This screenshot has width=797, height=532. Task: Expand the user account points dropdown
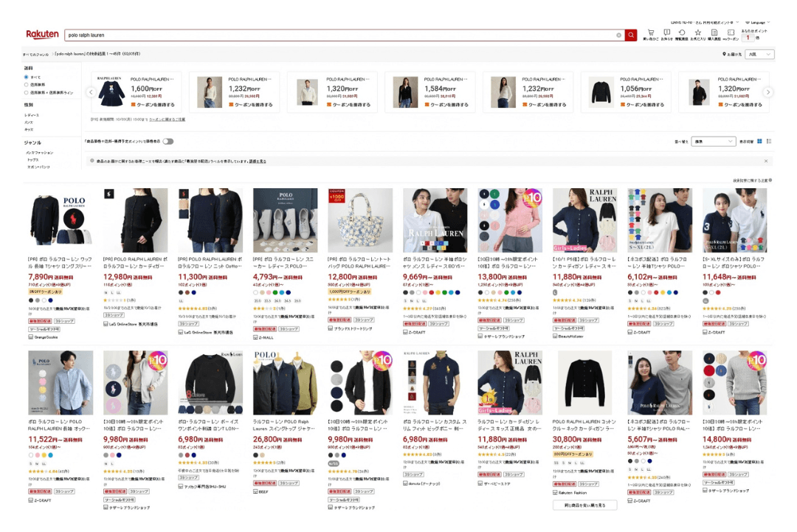(x=705, y=22)
